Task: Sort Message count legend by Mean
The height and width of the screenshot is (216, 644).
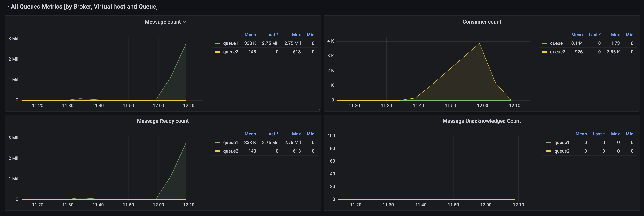Action: pyautogui.click(x=250, y=35)
